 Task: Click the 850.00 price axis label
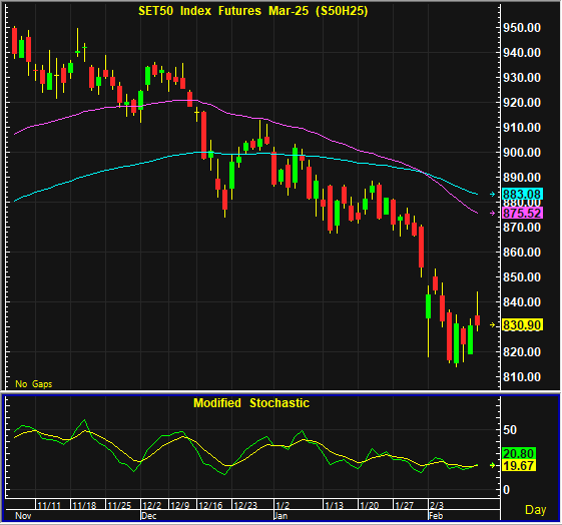pyautogui.click(x=522, y=277)
